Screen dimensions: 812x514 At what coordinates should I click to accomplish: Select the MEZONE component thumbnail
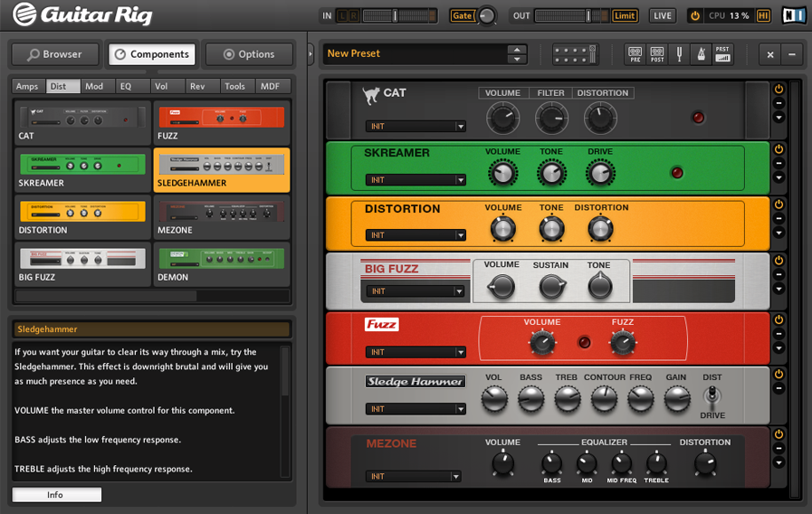click(221, 217)
